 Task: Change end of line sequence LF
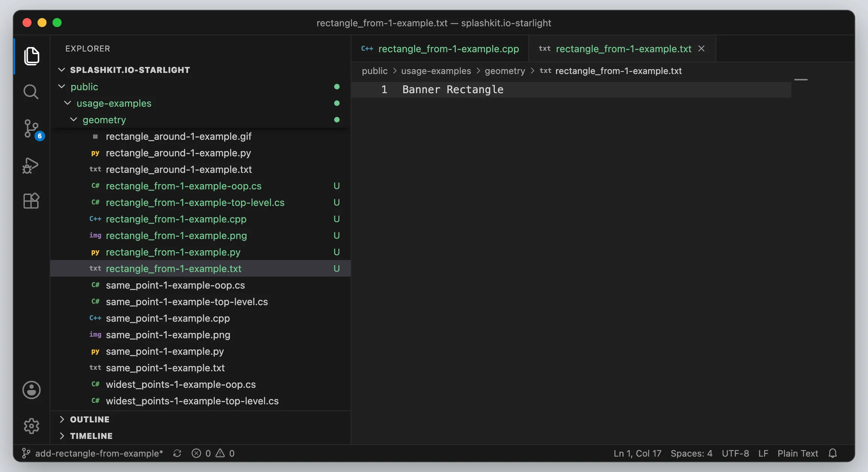click(763, 453)
